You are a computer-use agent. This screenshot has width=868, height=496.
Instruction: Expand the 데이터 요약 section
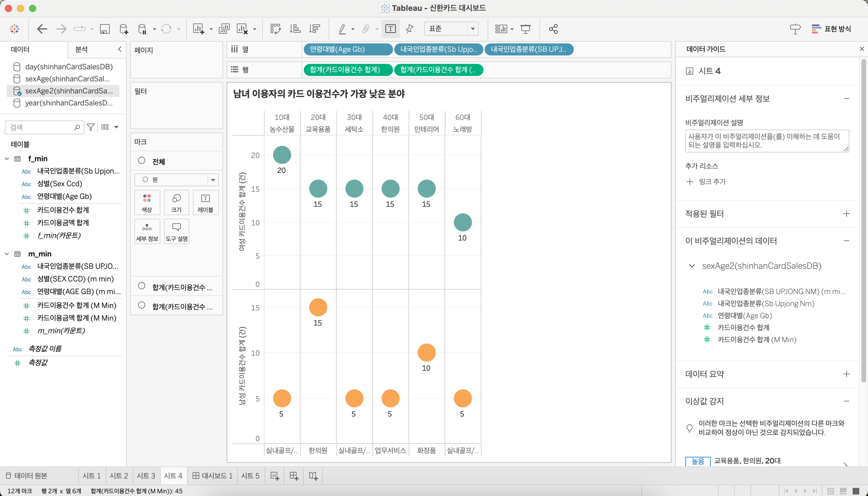pos(846,374)
